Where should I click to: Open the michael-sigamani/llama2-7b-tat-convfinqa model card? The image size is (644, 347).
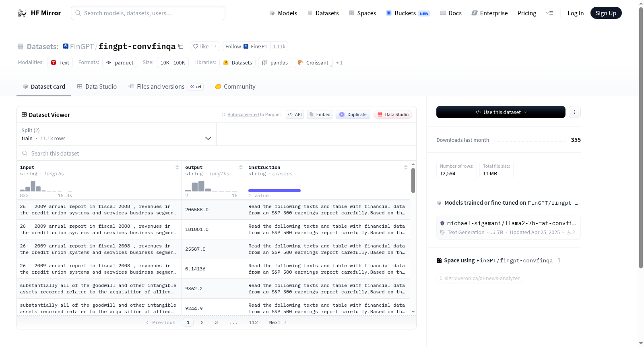point(508,228)
